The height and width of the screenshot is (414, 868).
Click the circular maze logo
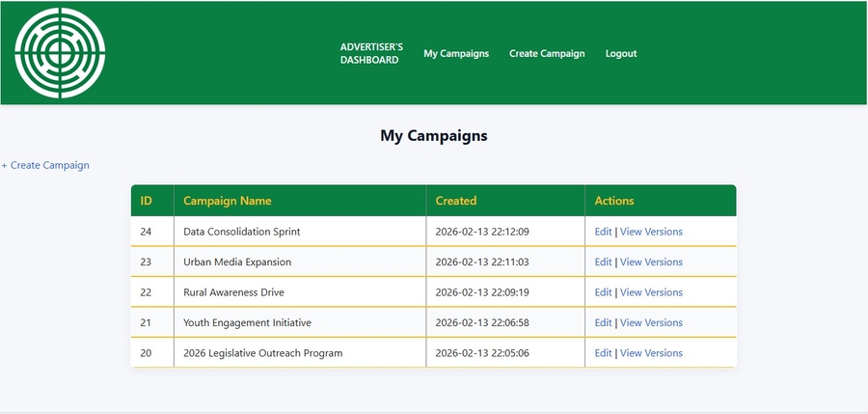(x=60, y=53)
